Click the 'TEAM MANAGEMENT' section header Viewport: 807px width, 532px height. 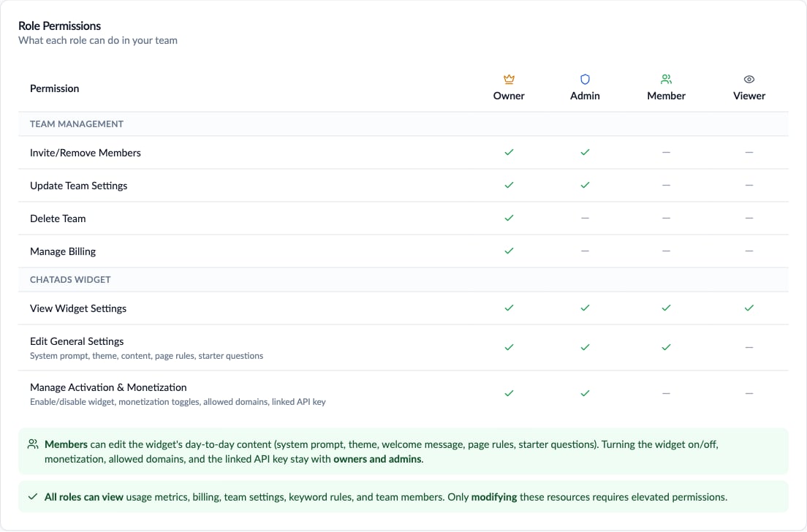(x=77, y=124)
